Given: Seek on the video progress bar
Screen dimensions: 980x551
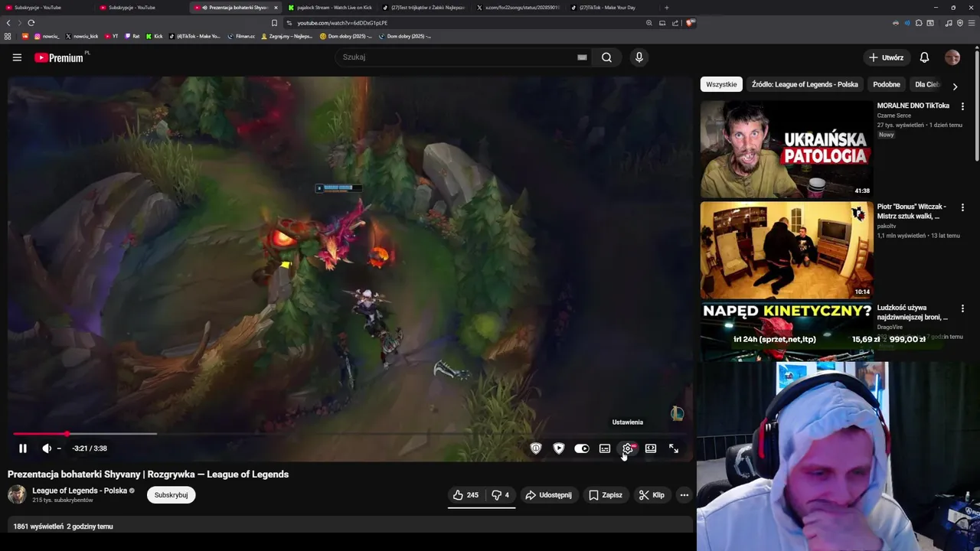Looking at the screenshot, I should (x=349, y=434).
